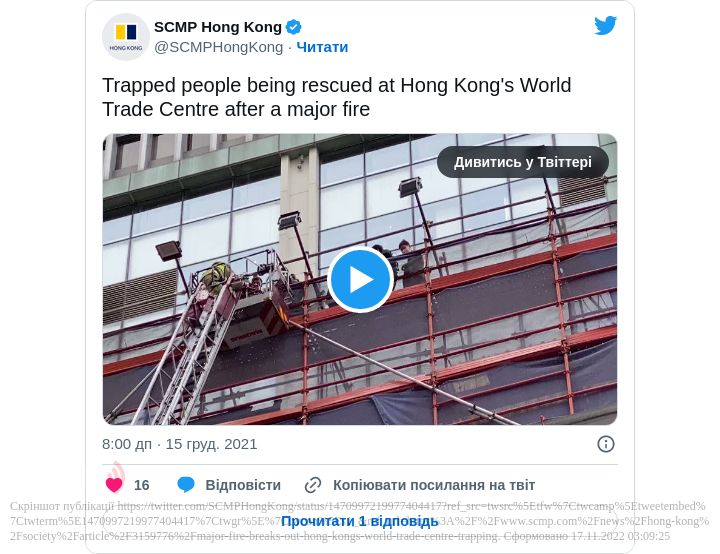This screenshot has width=720, height=554.
Task: Click the Відповісти reply label
Action: click(x=243, y=485)
